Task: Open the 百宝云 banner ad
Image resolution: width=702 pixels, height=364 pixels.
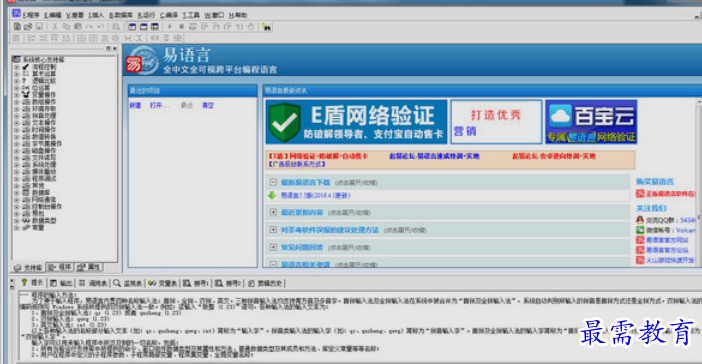Action: pyautogui.click(x=591, y=122)
